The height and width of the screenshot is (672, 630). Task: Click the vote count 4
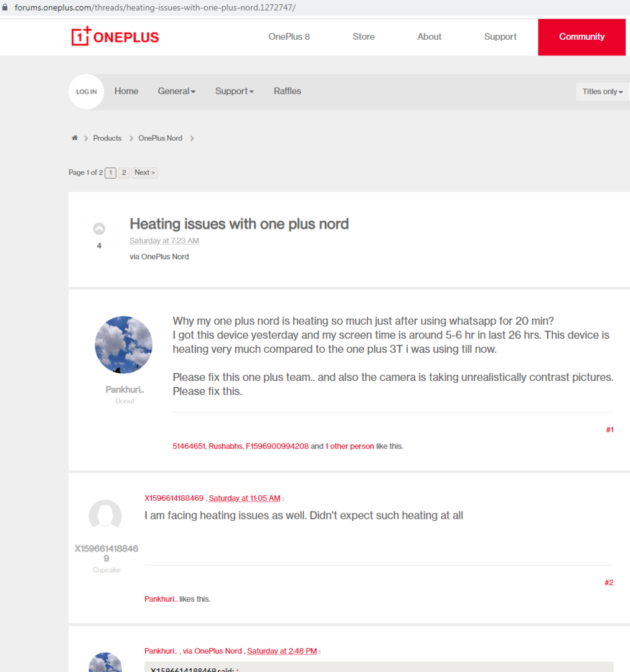coord(99,246)
